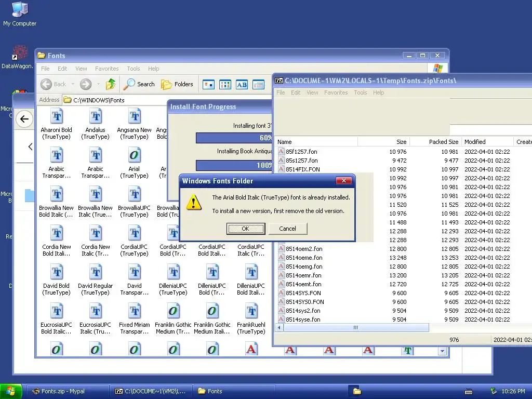Select 85s1257.fon in 7-Zip list

pyautogui.click(x=301, y=161)
